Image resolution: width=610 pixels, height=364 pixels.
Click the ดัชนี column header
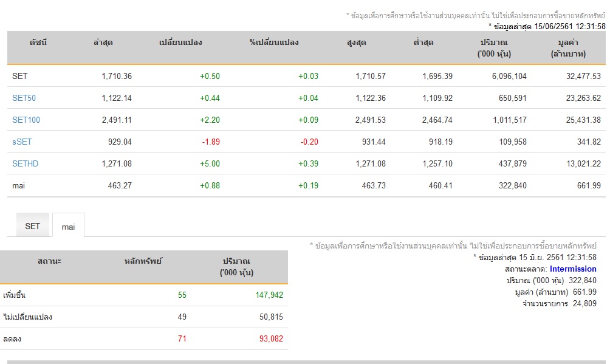(x=38, y=43)
